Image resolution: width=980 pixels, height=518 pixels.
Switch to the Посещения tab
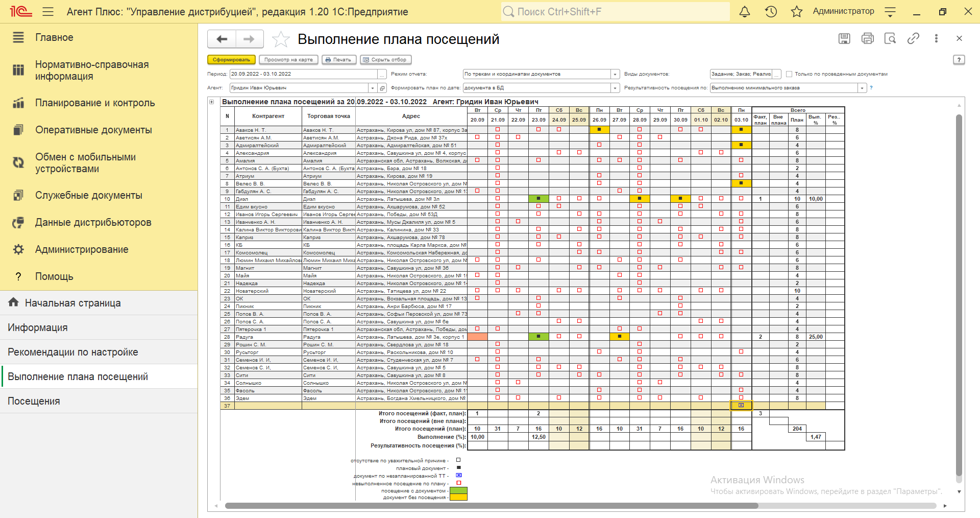click(99, 401)
